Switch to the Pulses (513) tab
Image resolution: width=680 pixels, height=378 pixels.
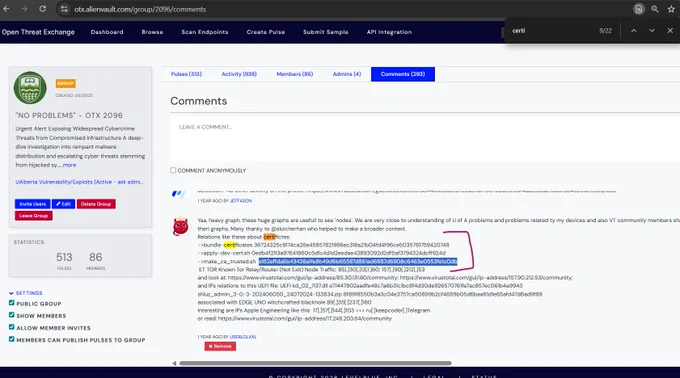pos(186,74)
